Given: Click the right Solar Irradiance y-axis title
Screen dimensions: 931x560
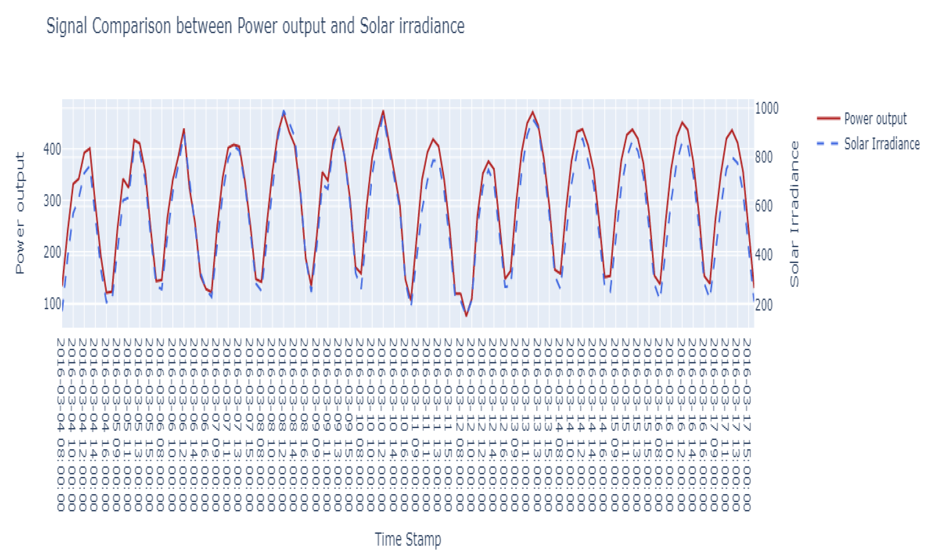Looking at the screenshot, I should 794,214.
